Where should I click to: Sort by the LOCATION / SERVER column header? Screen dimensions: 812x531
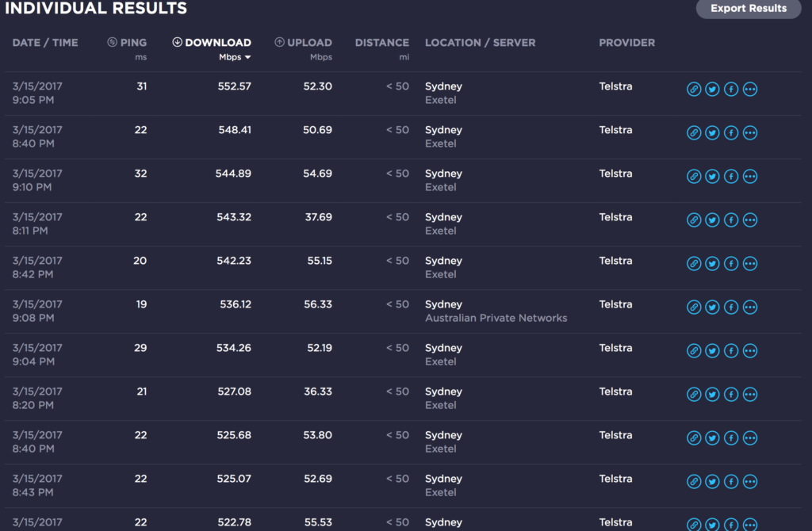tap(480, 43)
